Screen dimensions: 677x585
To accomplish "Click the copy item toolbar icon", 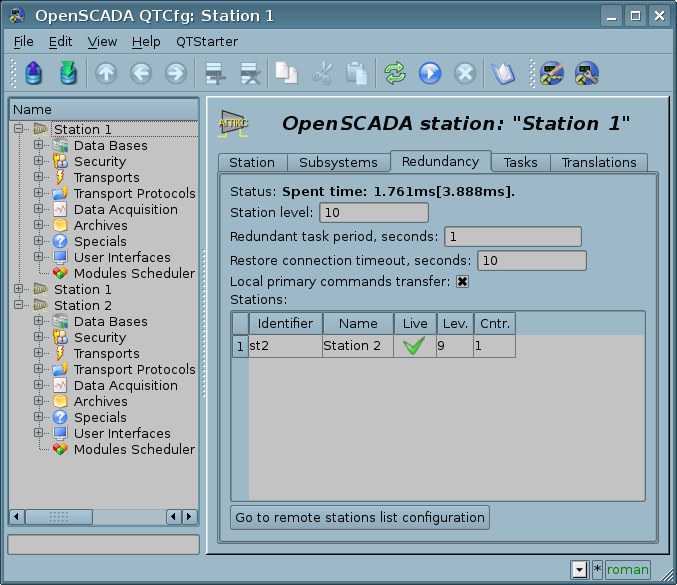I will click(287, 73).
